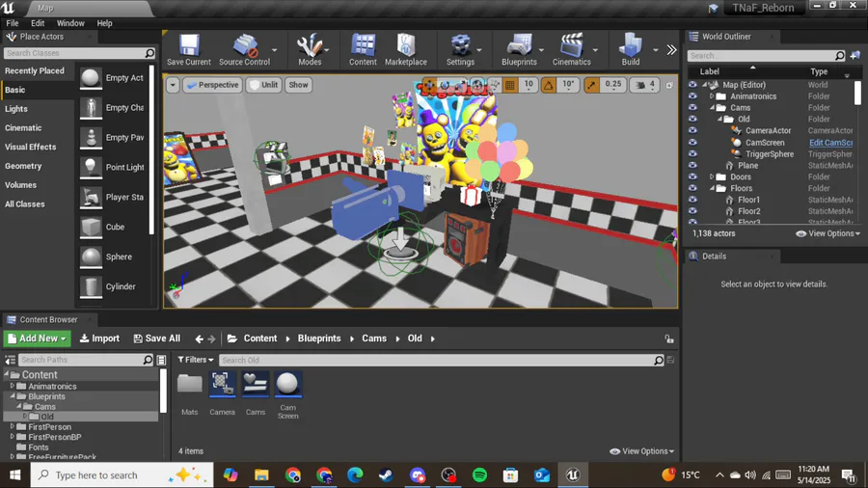The width and height of the screenshot is (868, 488).
Task: Expand the Animatronics folder in World Outliner
Action: [712, 96]
